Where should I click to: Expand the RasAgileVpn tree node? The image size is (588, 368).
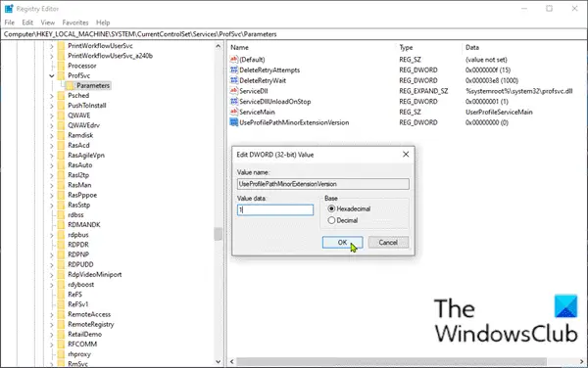click(51, 156)
